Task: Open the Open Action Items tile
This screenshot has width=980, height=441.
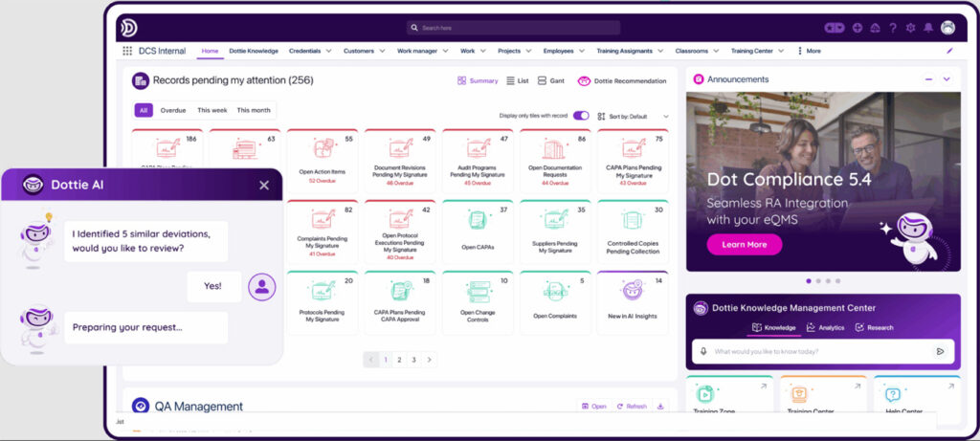Action: (x=323, y=161)
